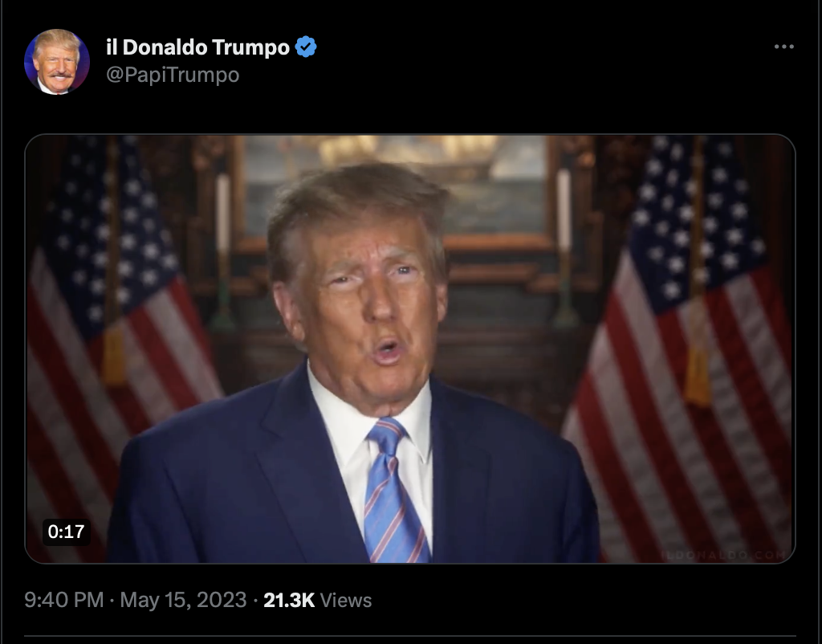The image size is (822, 644).
Task: Click the left white candle in the video
Action: [x=223, y=213]
